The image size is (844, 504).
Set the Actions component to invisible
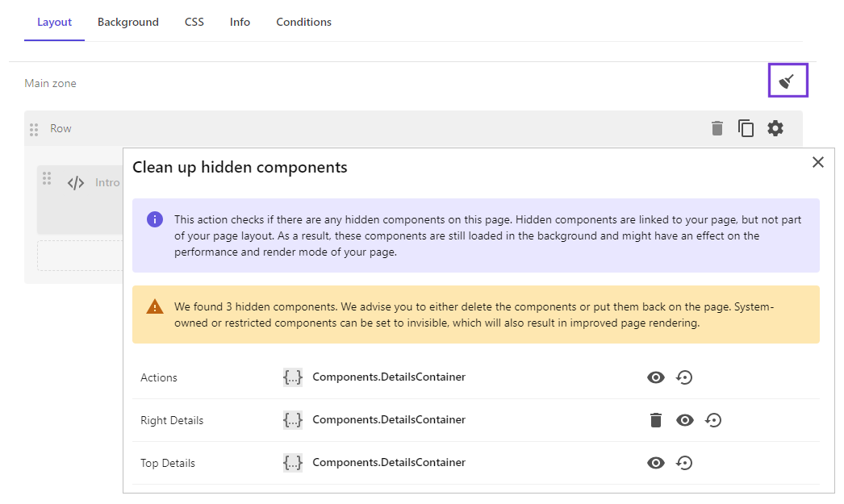click(x=655, y=377)
